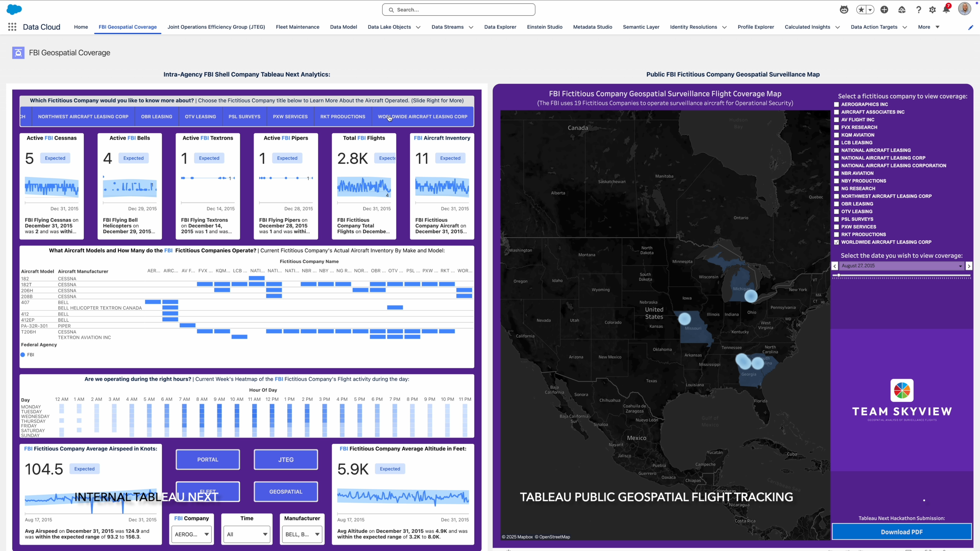This screenshot has width=980, height=551.
Task: Click the Einstein Astro assistant icon
Action: pyautogui.click(x=844, y=10)
